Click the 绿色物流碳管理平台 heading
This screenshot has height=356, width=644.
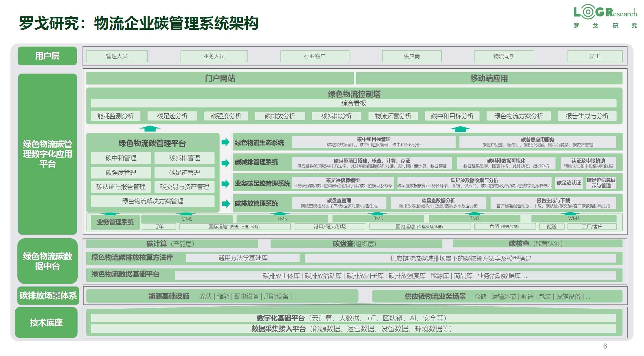click(152, 143)
